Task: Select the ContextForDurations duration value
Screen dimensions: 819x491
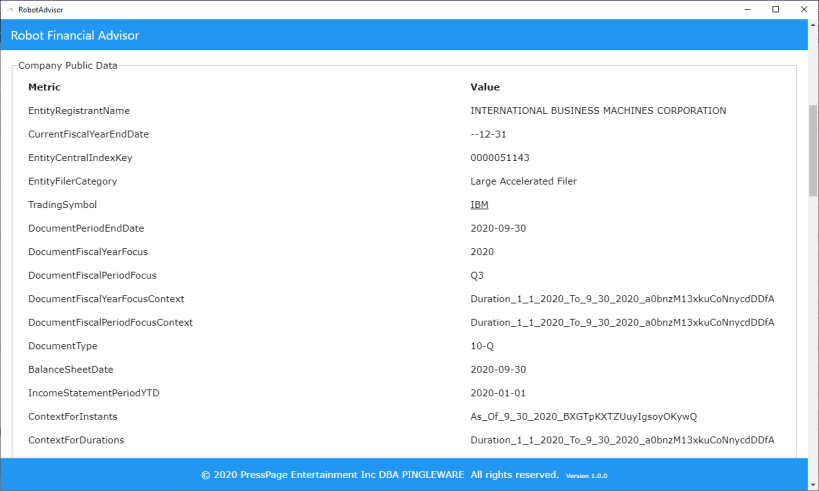Action: [622, 440]
